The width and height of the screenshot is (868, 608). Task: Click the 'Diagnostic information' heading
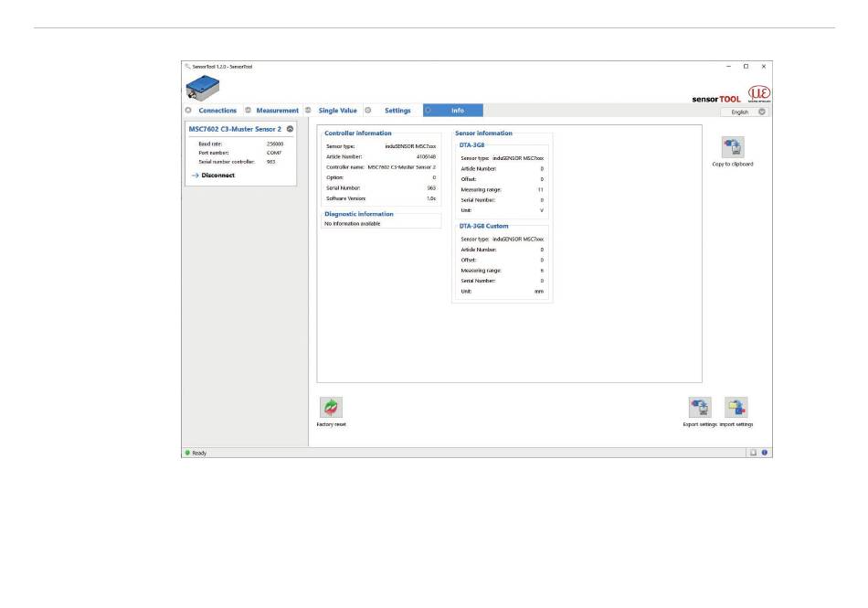[x=359, y=214]
